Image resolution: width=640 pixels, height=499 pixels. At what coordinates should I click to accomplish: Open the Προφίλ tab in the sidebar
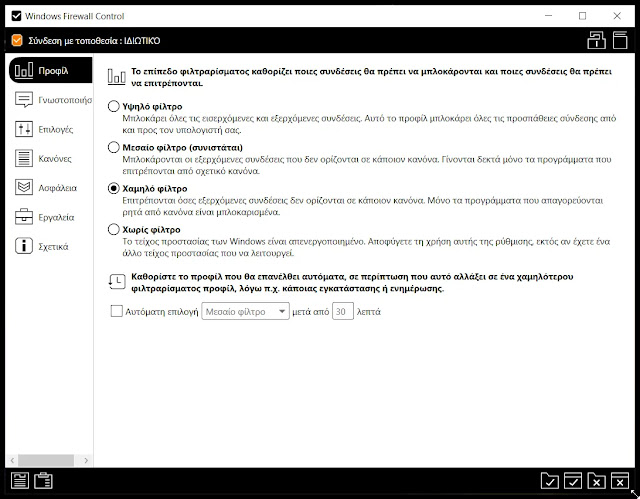point(51,70)
